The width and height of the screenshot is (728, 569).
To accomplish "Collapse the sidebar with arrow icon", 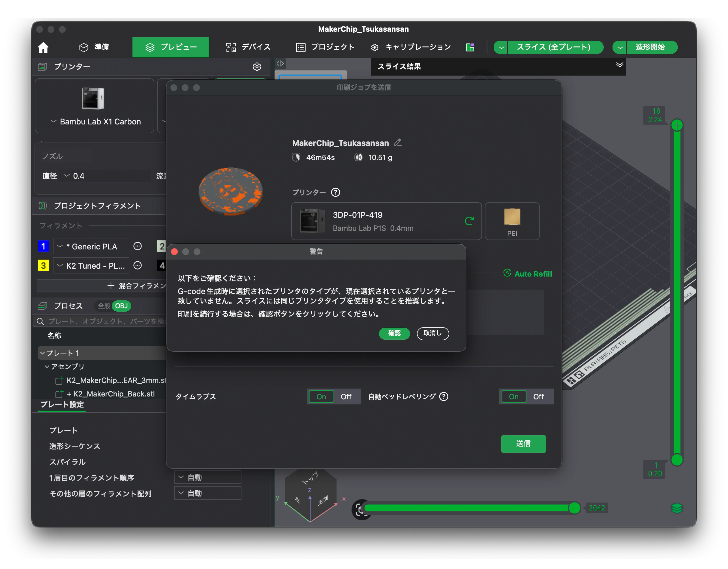I will (280, 63).
